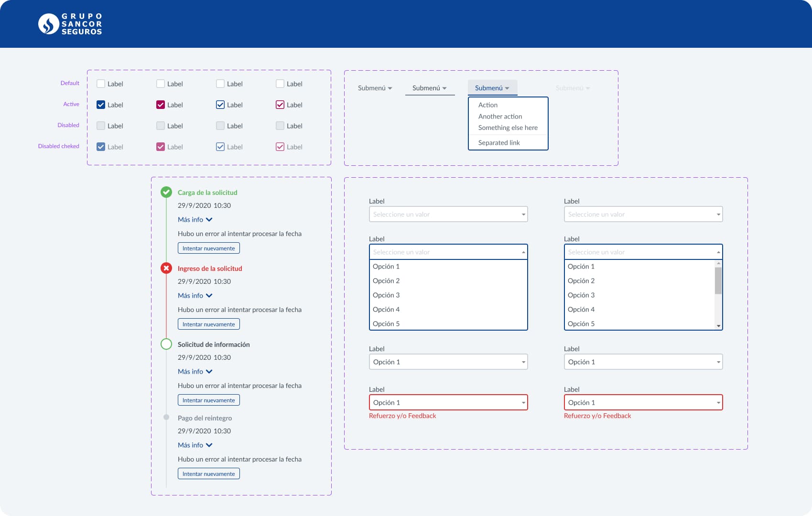Choose Separated link in the submenu

(x=499, y=142)
